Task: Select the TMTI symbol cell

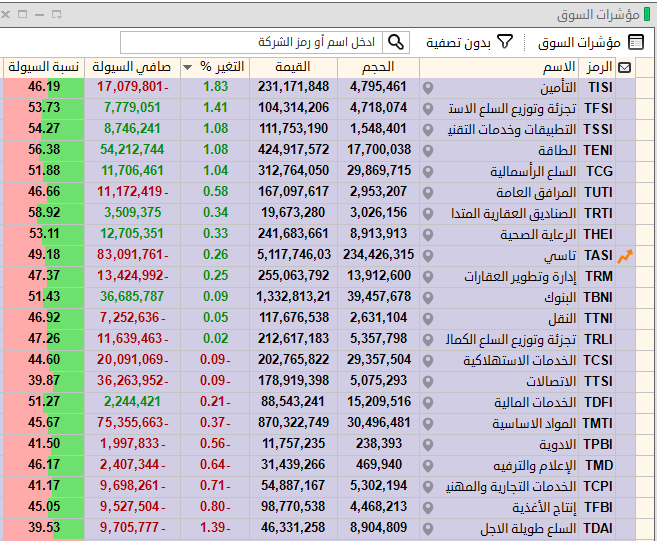Action: (598, 424)
